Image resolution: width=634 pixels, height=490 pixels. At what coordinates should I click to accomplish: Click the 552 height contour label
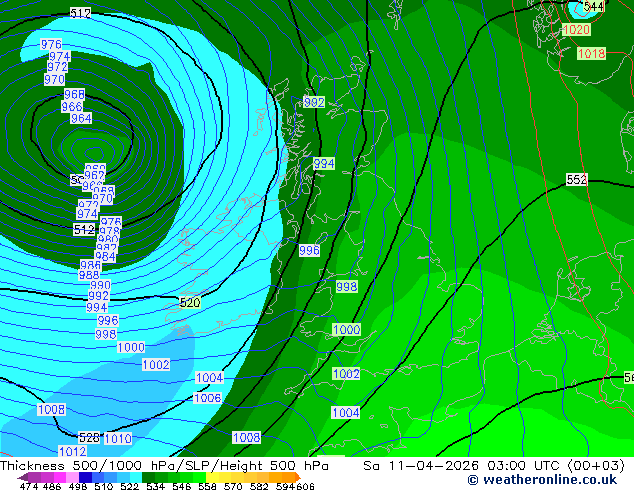click(577, 180)
